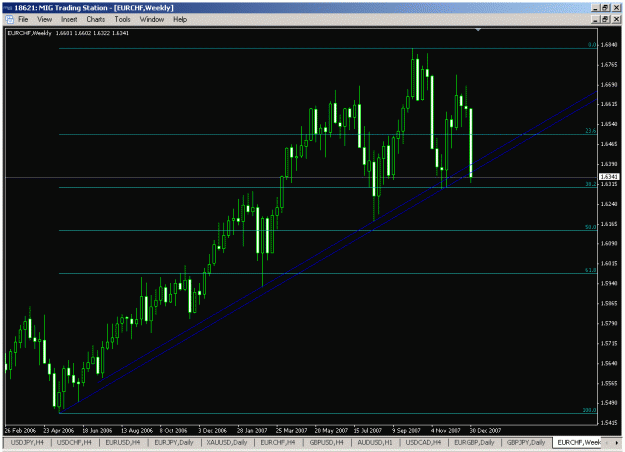Screen dimensions: 625x452
Task: Switch to the GBPJPY,Daily chart tab
Action: [526, 442]
